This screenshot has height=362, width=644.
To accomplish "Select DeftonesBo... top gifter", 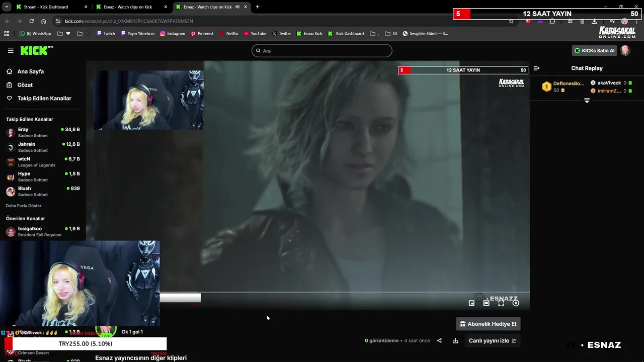I will tap(563, 86).
